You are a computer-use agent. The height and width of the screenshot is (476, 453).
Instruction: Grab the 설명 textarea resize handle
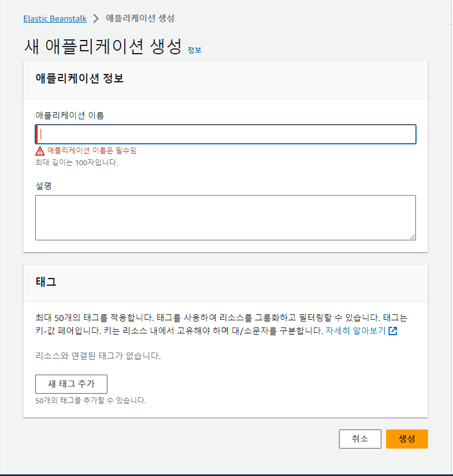412,237
